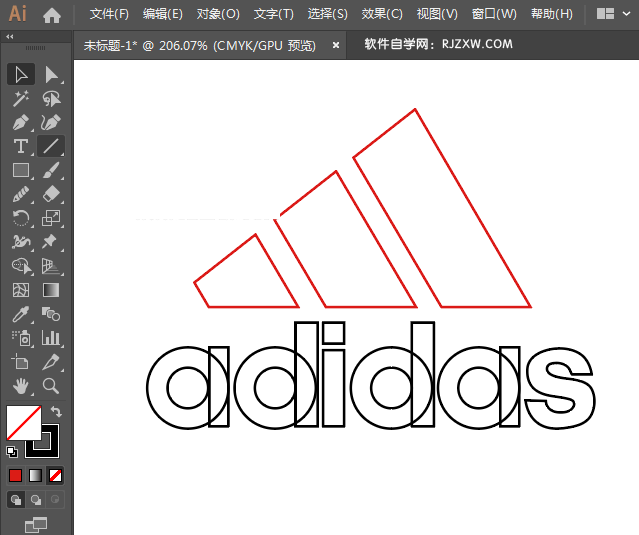This screenshot has height=535, width=639.
Task: Open the 视图(V) menu
Action: (x=437, y=15)
